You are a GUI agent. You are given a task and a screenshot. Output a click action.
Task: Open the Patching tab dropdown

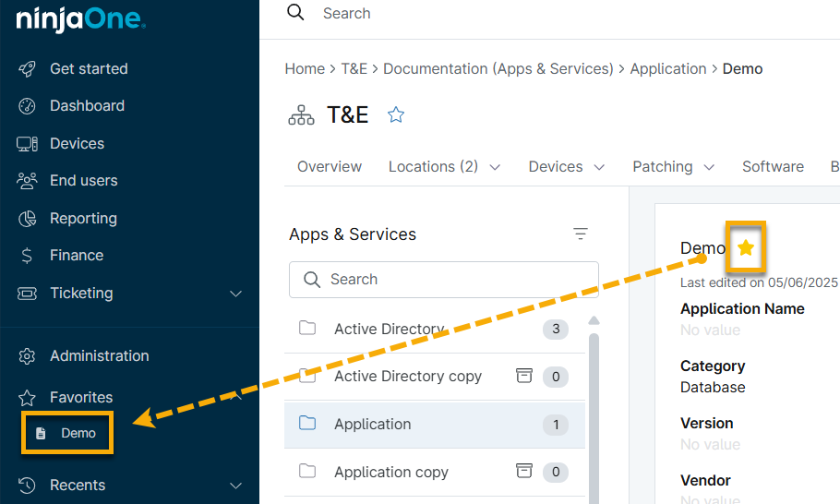pos(673,167)
